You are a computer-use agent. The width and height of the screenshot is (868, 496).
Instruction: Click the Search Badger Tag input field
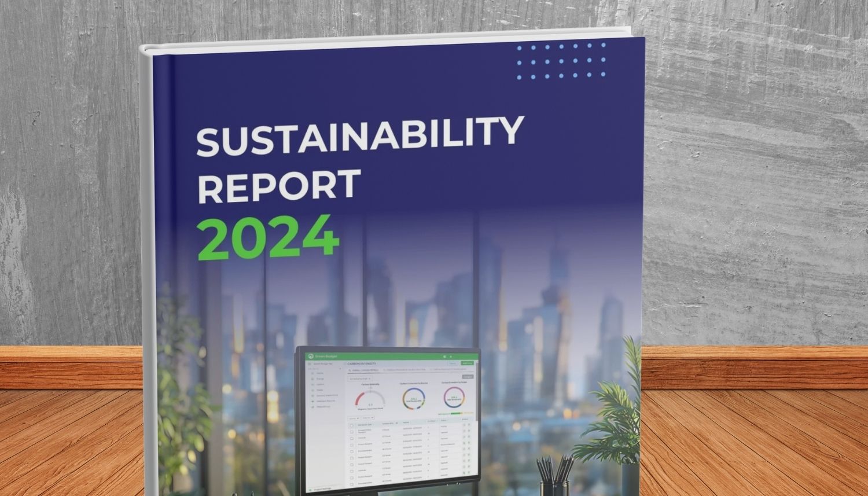[323, 363]
